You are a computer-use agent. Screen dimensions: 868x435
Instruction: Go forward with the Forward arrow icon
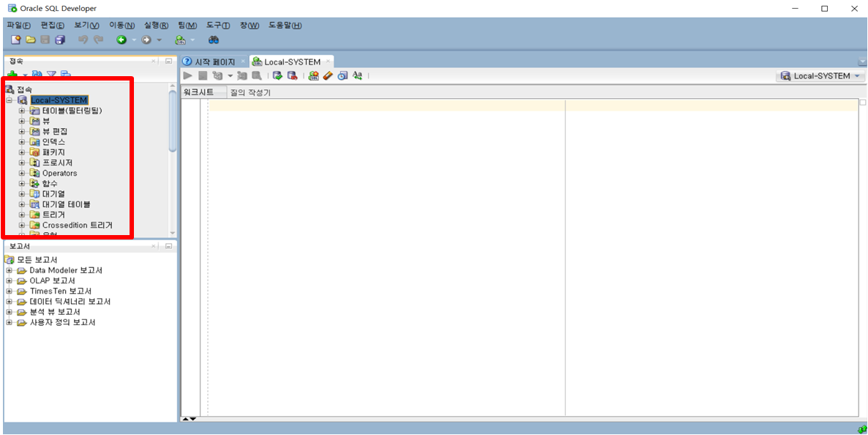click(146, 40)
